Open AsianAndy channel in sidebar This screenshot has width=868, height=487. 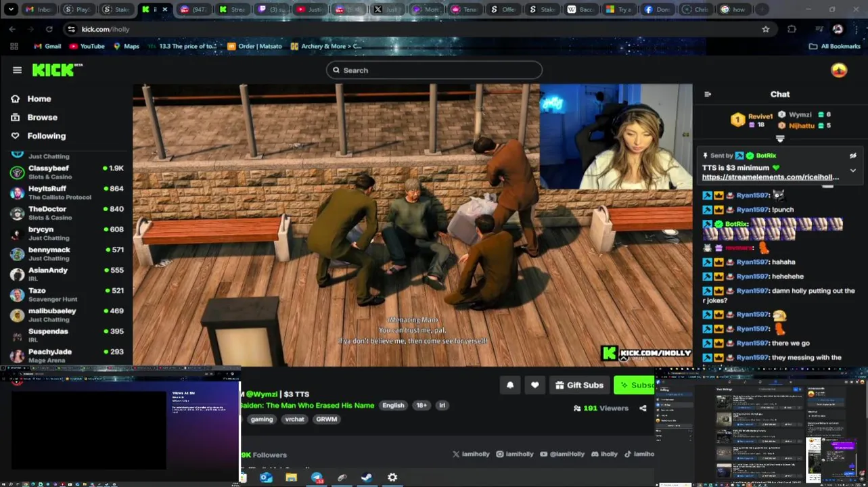tap(66, 274)
